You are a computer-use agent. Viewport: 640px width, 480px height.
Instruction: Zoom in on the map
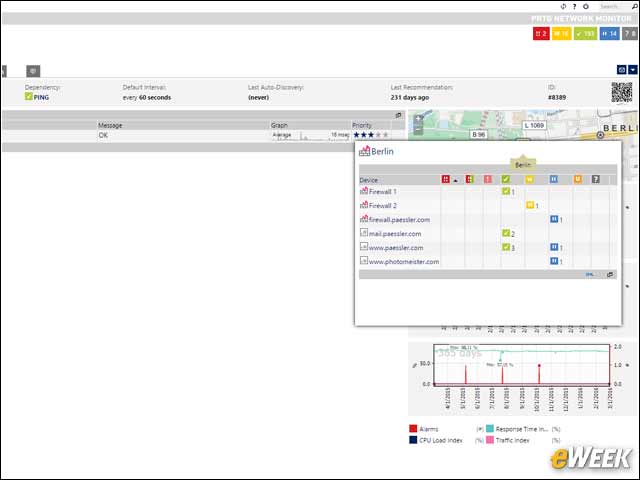pyautogui.click(x=418, y=119)
